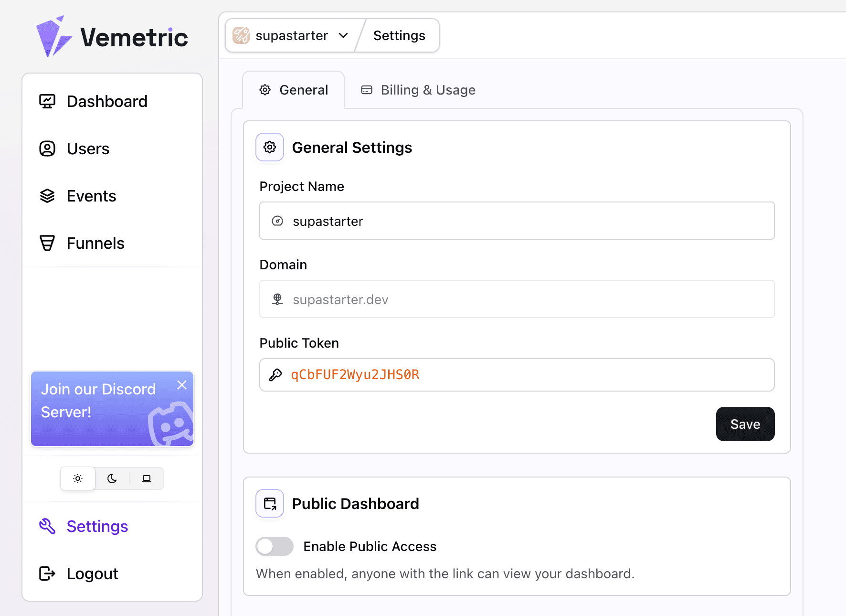Screen dimensions: 846x616
Task: Switch to dark theme moon icon
Action: (112, 478)
